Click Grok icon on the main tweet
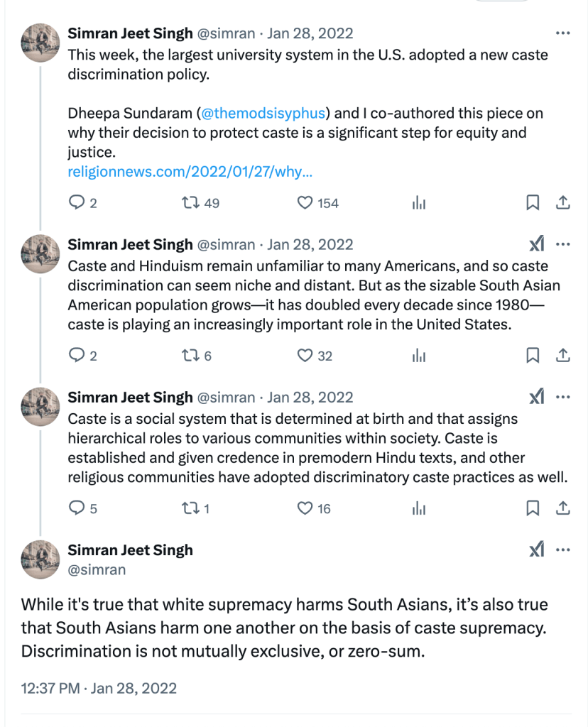Image resolution: width=588 pixels, height=727 pixels. point(537,550)
